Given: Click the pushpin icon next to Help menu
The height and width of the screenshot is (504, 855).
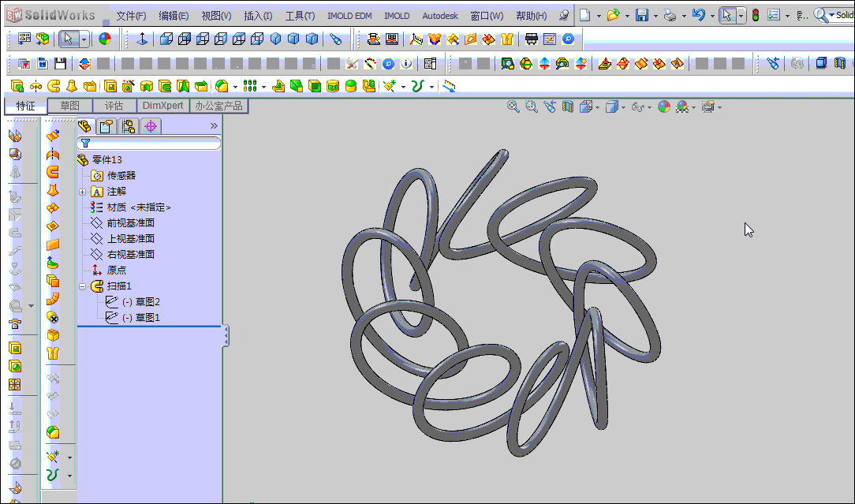Looking at the screenshot, I should pyautogui.click(x=565, y=15).
